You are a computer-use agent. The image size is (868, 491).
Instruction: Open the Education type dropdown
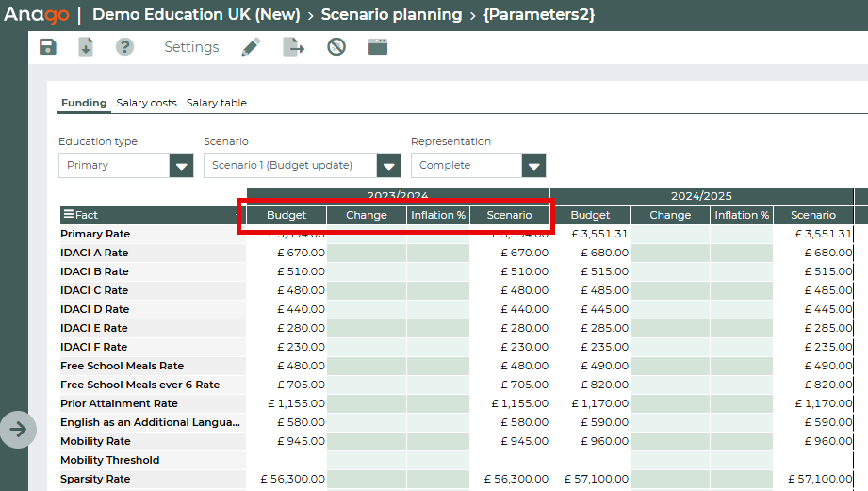(x=181, y=166)
